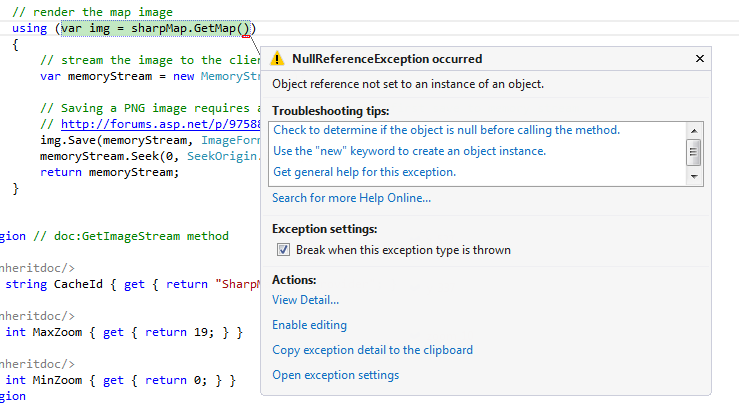Click the troubleshooting tips scroll down arrow
Image resolution: width=739 pixels, height=404 pixels.
(x=694, y=176)
